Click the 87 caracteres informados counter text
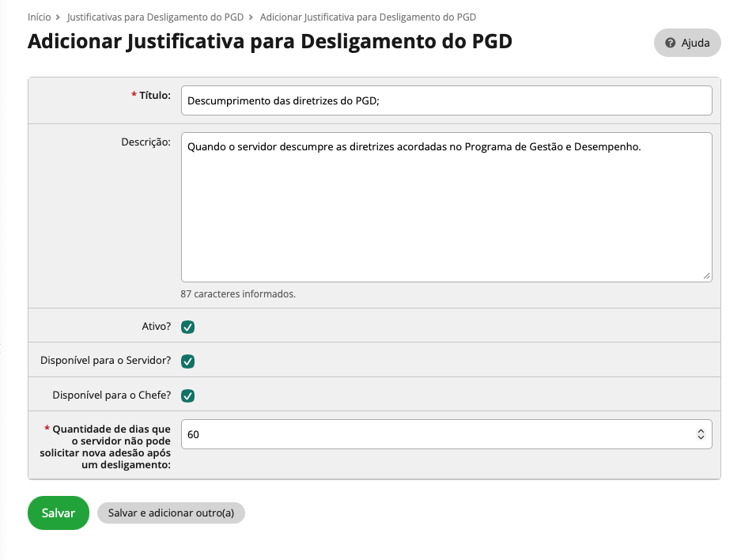 coord(238,294)
